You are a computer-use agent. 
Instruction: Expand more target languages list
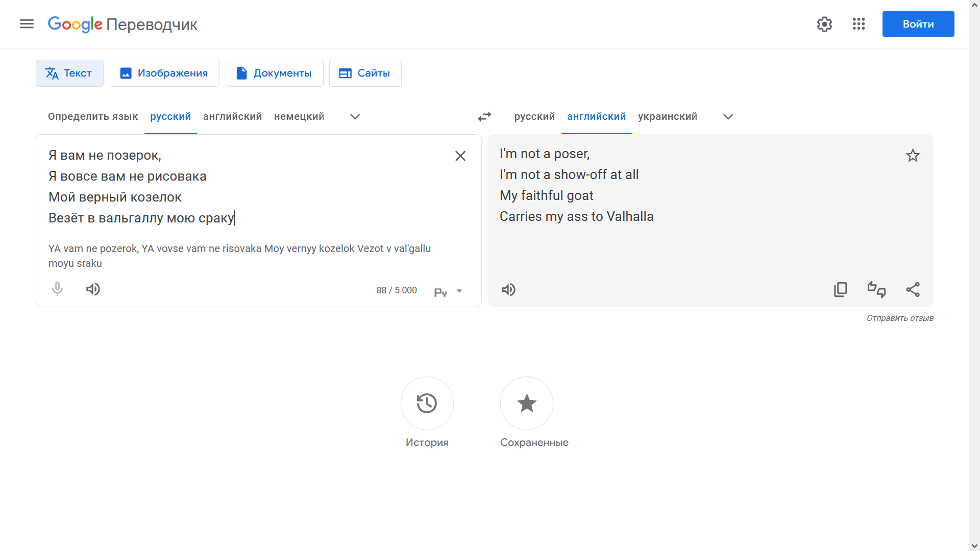click(728, 117)
